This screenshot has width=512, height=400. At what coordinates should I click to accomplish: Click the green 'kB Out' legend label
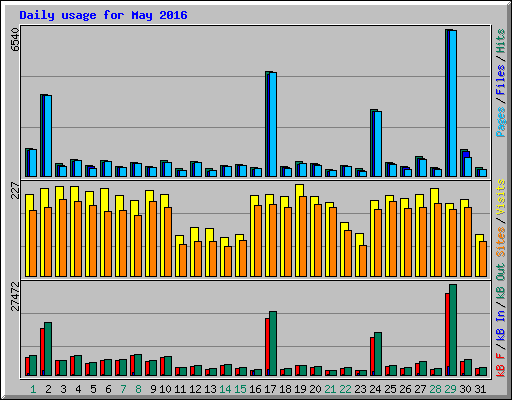500,281
